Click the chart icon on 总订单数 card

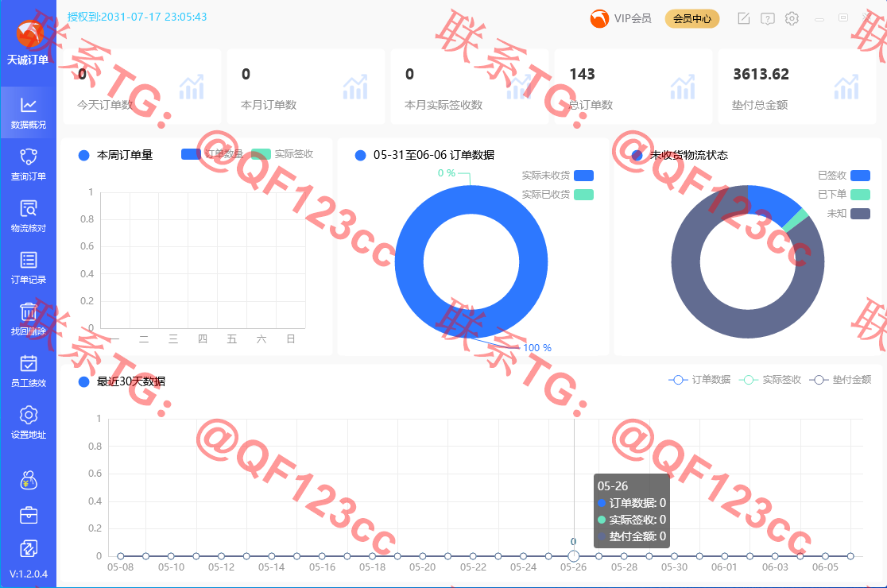(x=683, y=87)
